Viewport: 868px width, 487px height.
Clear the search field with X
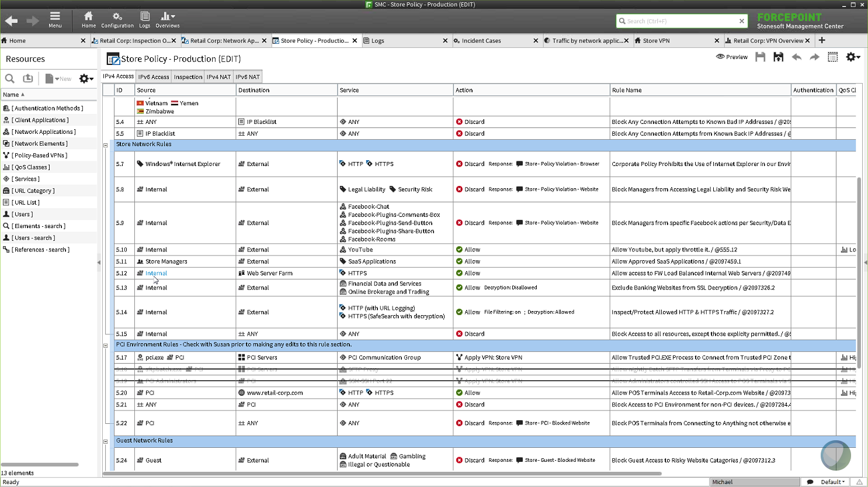point(742,21)
